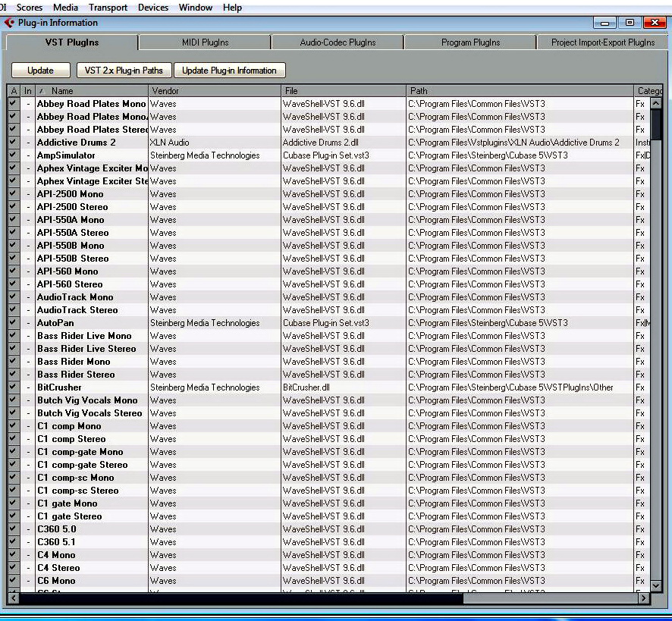Click the C6 Mono plugin name
The height and width of the screenshot is (621, 672).
click(56, 581)
